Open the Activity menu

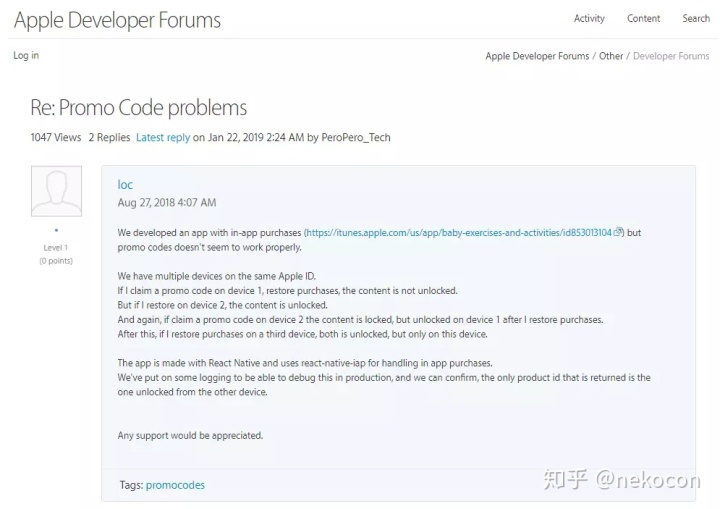[589, 18]
